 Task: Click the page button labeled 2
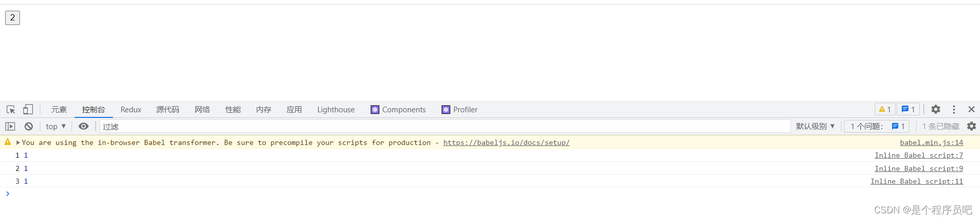click(12, 18)
